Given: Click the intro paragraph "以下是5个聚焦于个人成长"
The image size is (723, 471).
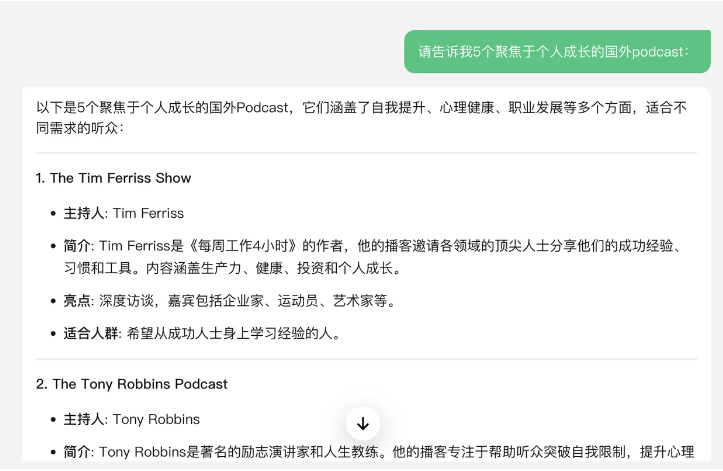Looking at the screenshot, I should [362, 118].
